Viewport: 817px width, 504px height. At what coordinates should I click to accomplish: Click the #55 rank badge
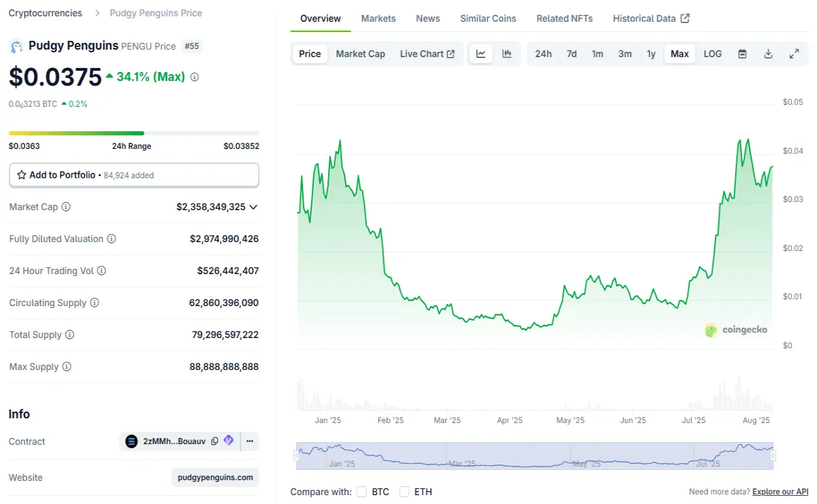click(191, 46)
